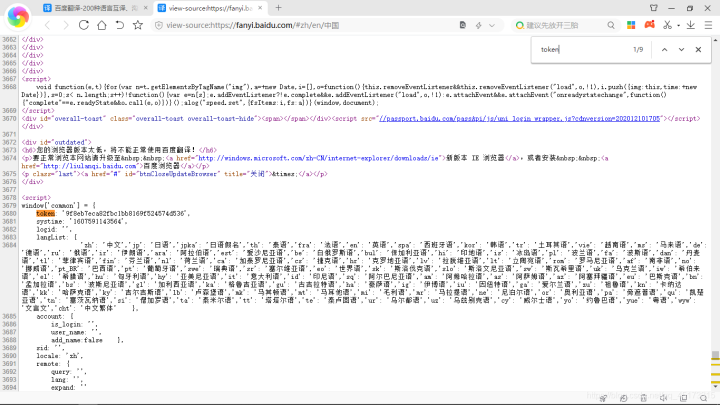This screenshot has height=405, width=720.
Task: Click the vertical scrollbar up arrow
Action: coord(715,40)
